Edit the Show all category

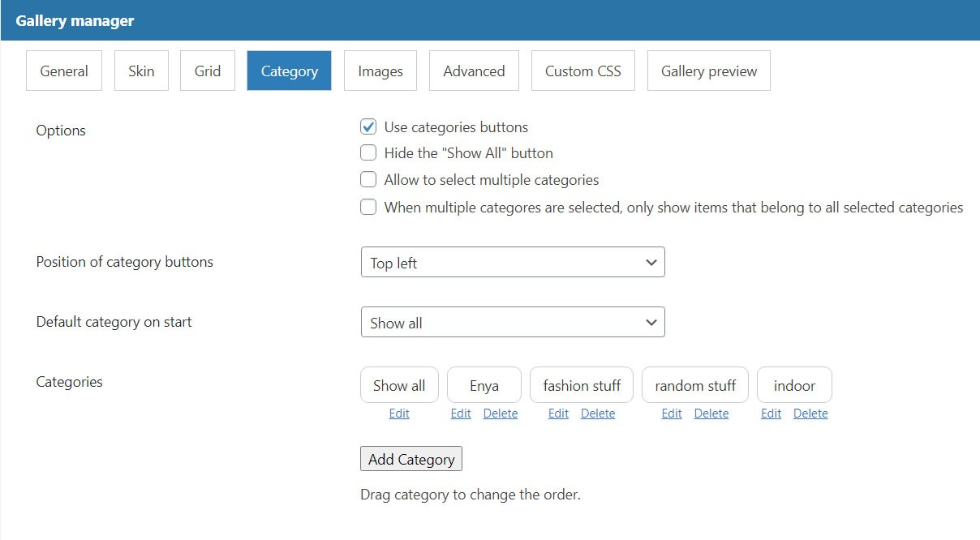pyautogui.click(x=399, y=414)
